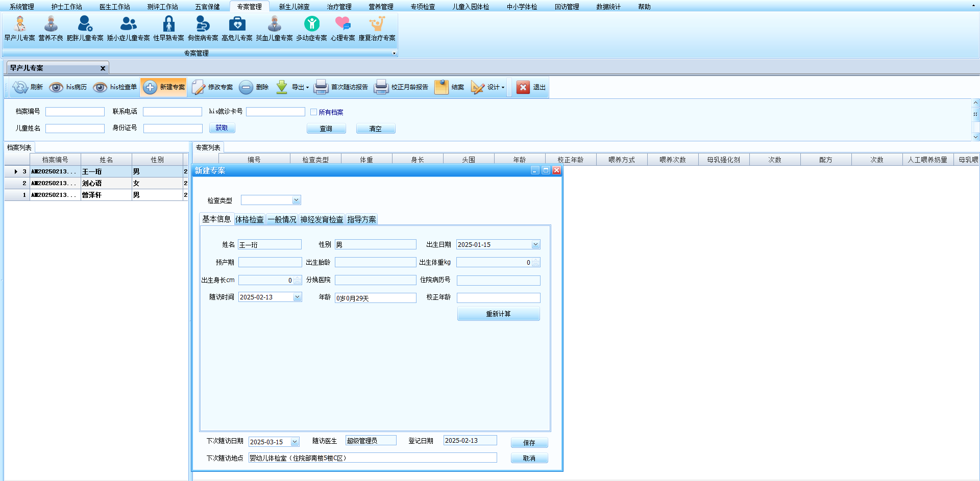Viewport: 980px width, 481px height.
Task: Open the 随访时间 date dropdown
Action: pyautogui.click(x=297, y=297)
